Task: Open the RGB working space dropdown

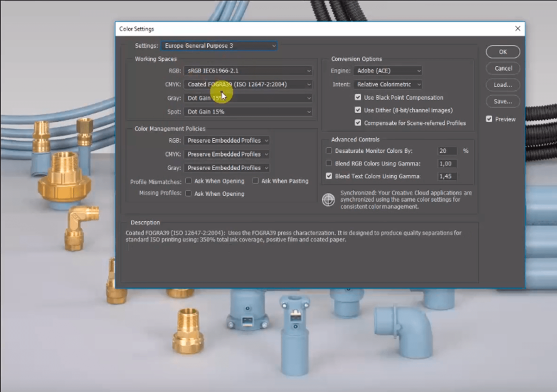Action: pos(248,71)
